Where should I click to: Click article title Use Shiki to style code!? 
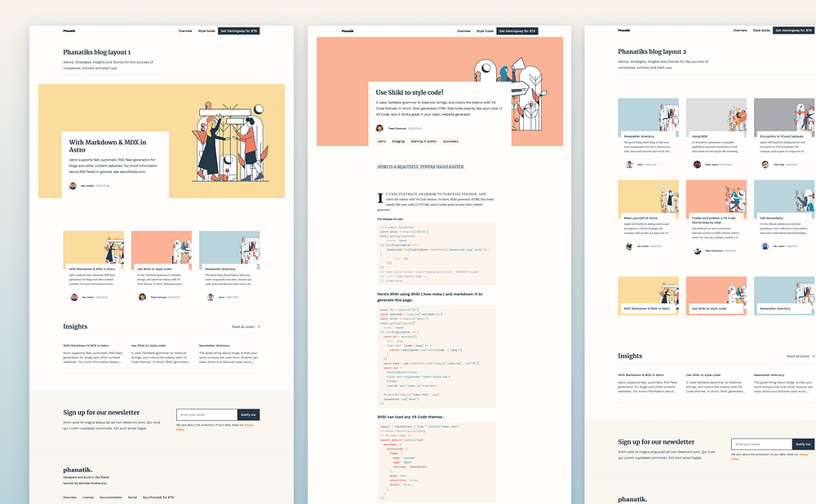(x=410, y=92)
